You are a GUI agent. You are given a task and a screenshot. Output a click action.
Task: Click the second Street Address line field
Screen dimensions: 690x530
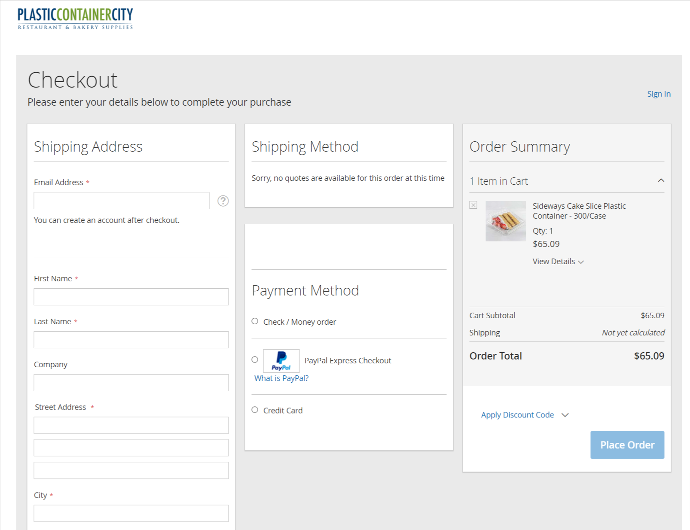(131, 448)
